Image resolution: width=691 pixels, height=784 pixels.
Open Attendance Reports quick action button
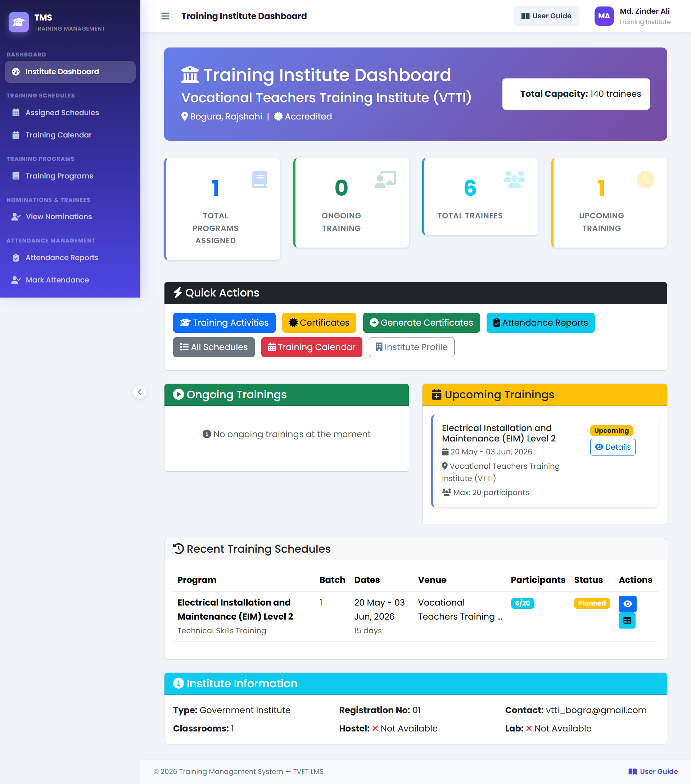pyautogui.click(x=540, y=323)
